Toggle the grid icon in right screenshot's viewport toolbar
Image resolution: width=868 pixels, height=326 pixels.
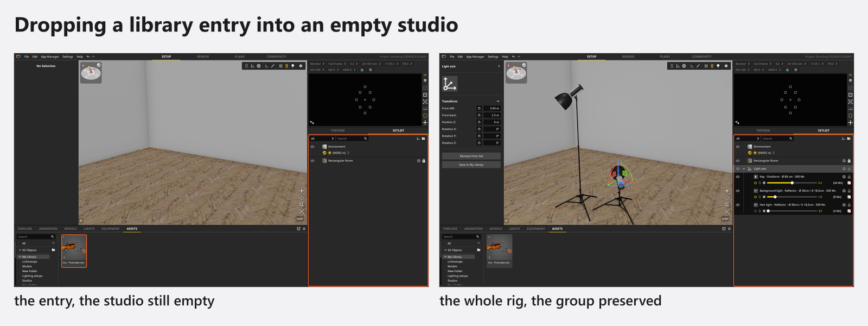click(706, 66)
